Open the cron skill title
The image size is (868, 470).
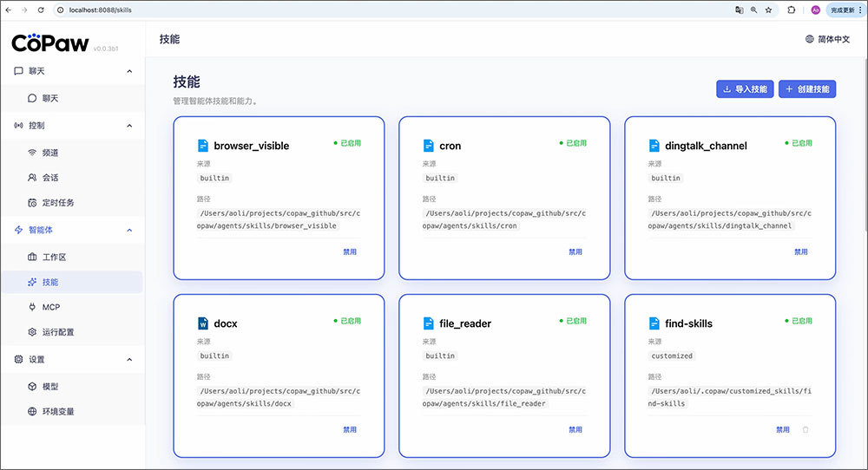coord(450,146)
